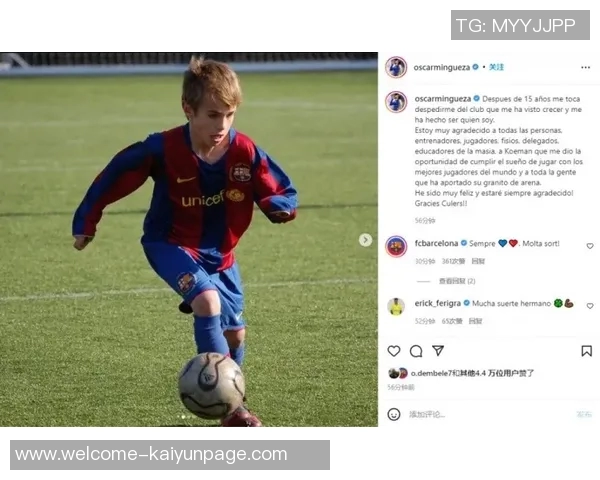Like the erick_ferigra comment

[x=590, y=306]
